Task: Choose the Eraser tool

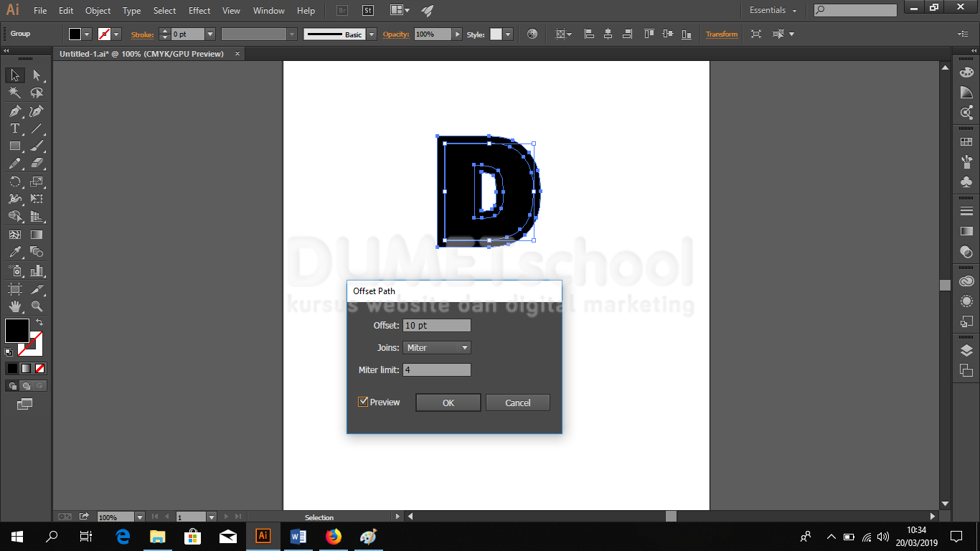Action: tap(37, 164)
